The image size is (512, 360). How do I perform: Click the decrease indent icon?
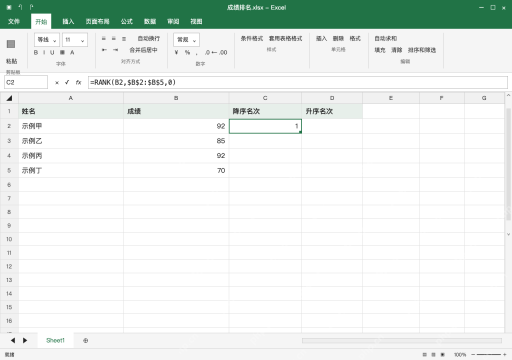[104, 50]
